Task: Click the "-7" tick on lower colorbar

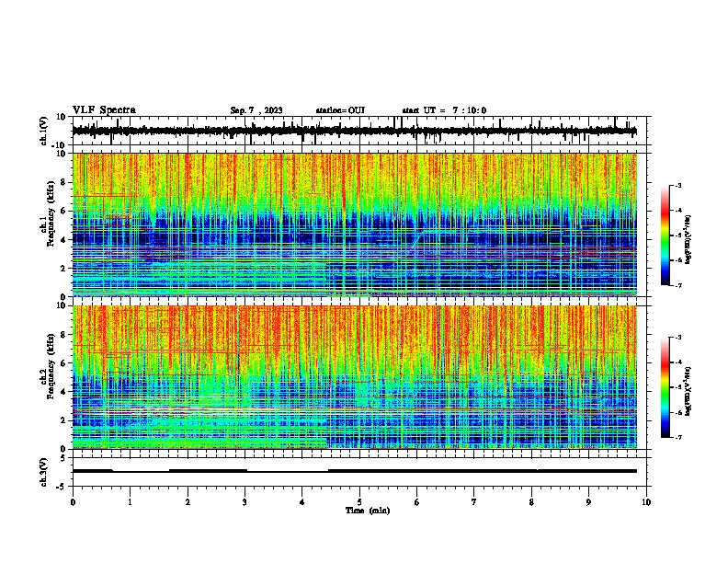Action: (677, 438)
